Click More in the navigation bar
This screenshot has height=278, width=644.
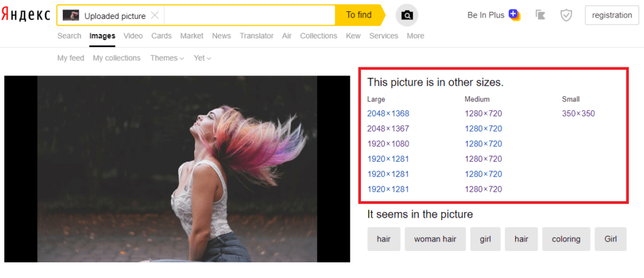tap(415, 36)
